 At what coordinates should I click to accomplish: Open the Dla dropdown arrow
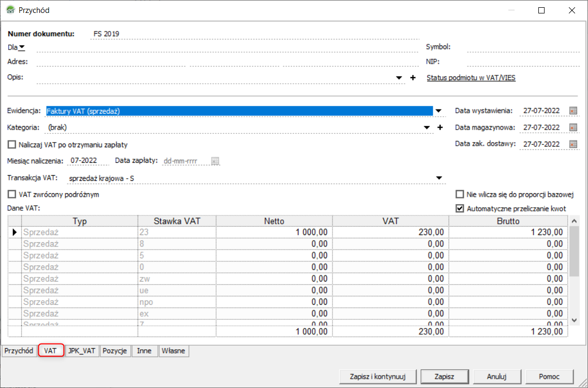(x=22, y=47)
